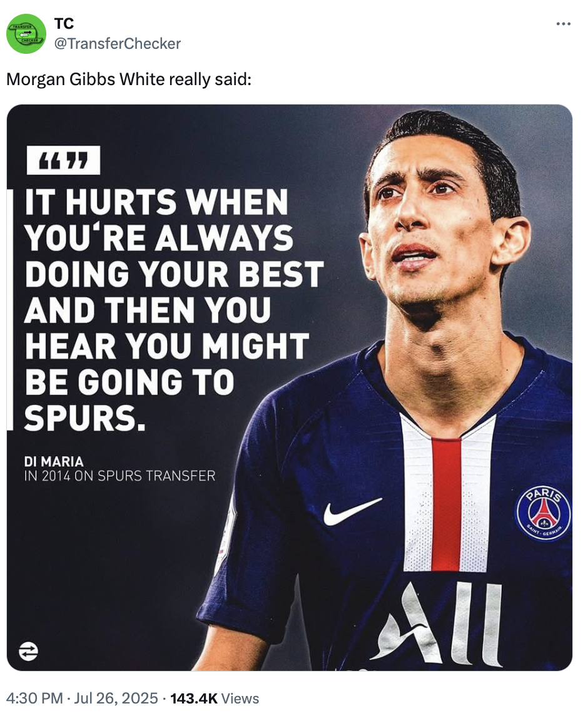Click the 'IT HURTS WHEN' headline line
This screenshot has height=721, width=588.
156,202
